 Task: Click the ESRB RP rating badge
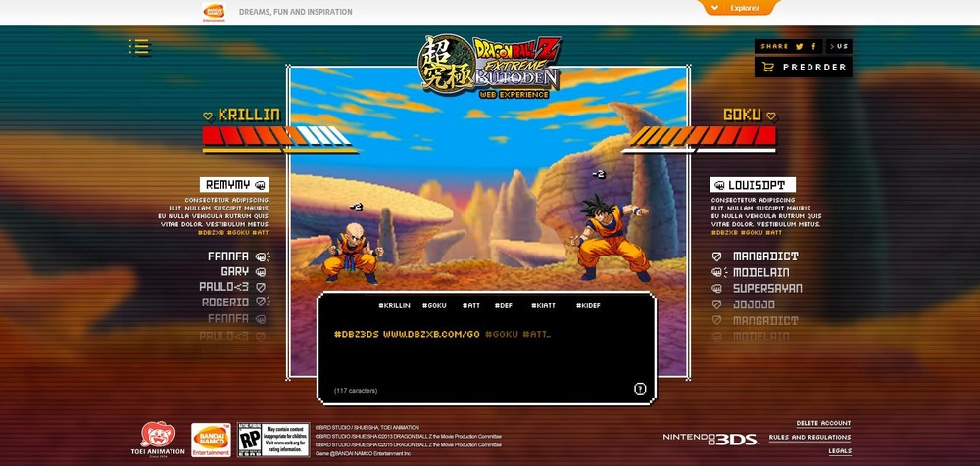[273, 440]
